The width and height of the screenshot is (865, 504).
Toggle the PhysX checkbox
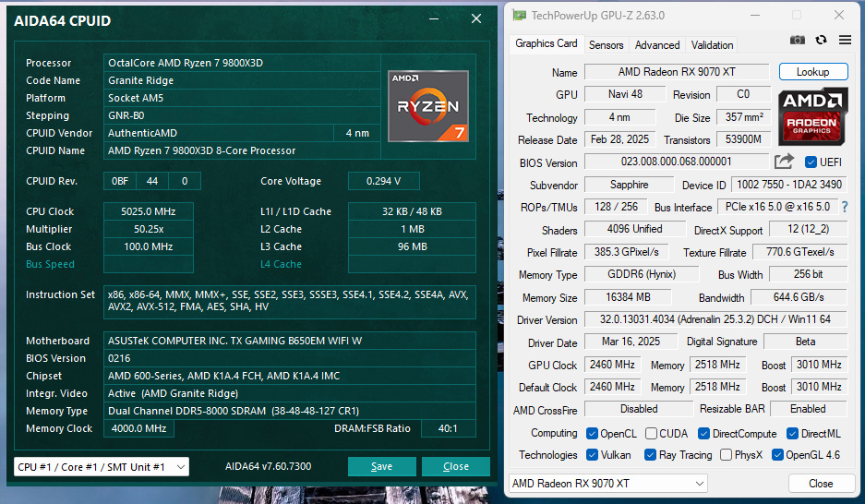pos(726,455)
